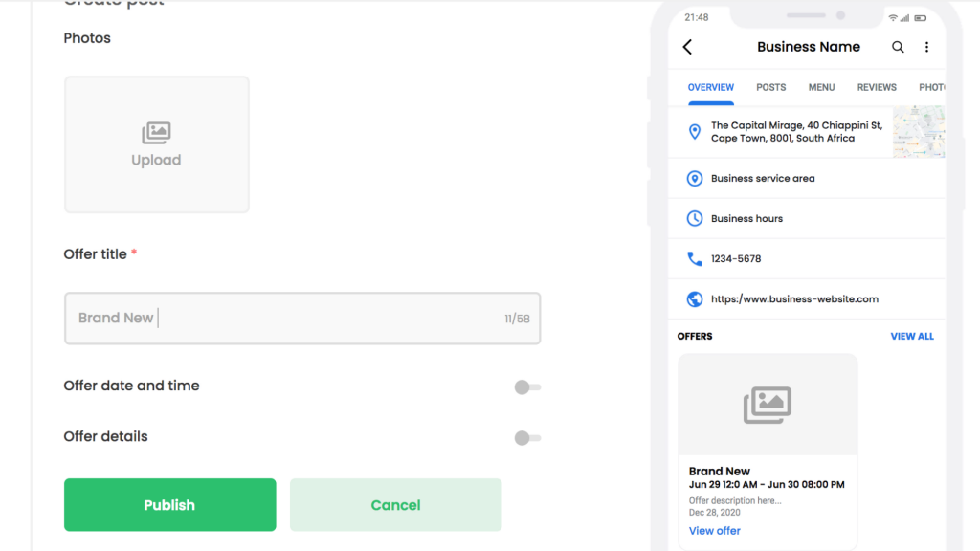Click the business service area icon
Viewport: 980px width, 551px height.
(x=695, y=179)
